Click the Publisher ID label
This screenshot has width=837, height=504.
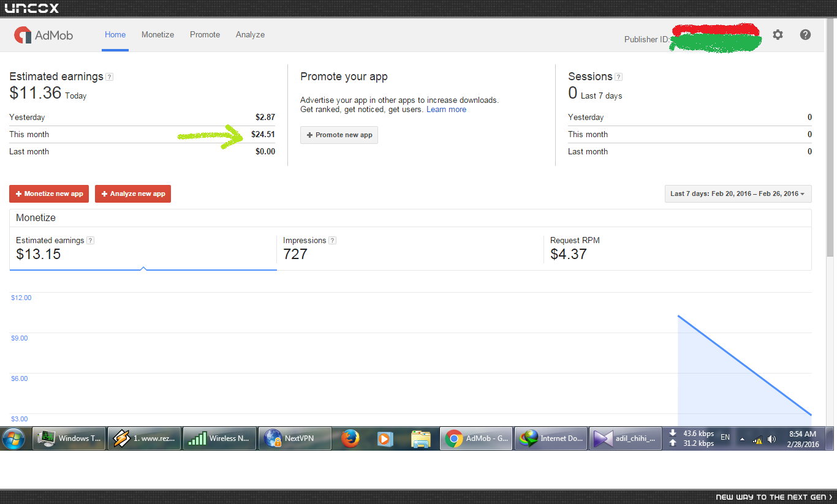coord(647,39)
